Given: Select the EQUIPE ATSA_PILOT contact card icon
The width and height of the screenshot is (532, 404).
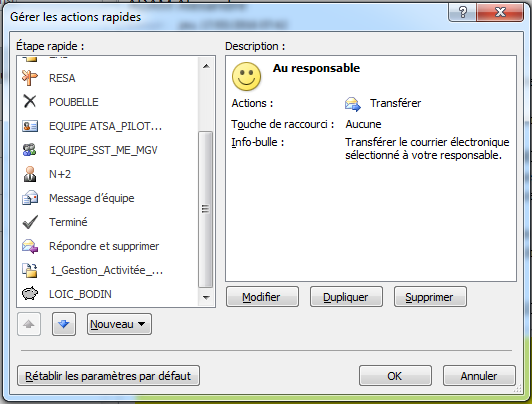Looking at the screenshot, I should click(30, 126).
